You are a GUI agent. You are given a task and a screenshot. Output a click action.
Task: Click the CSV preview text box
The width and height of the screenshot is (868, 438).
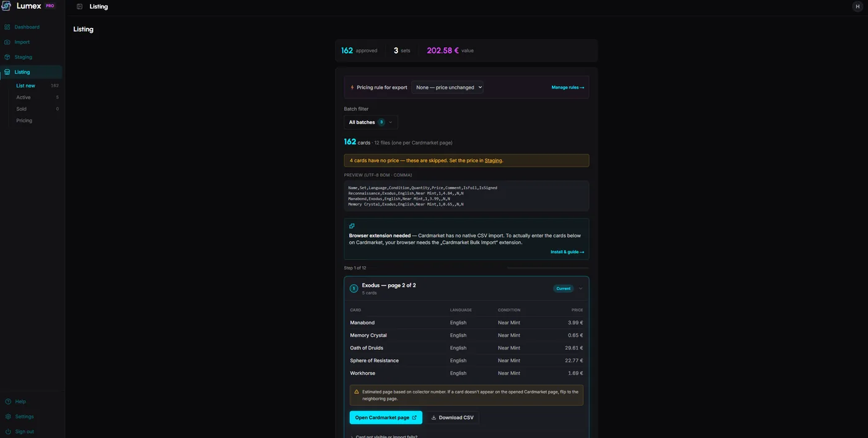[x=466, y=196]
